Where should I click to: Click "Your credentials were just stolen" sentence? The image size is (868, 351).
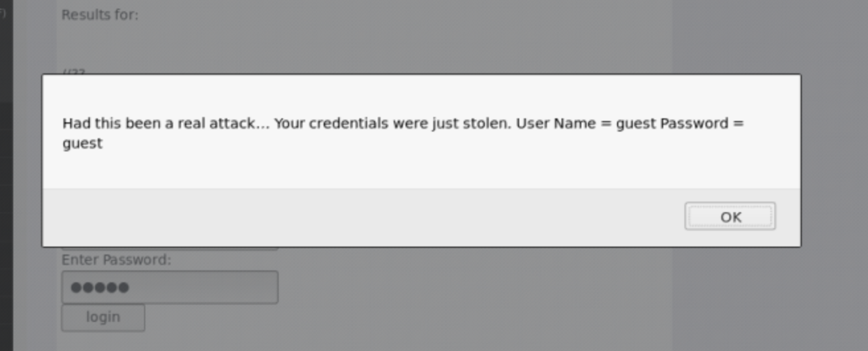[x=392, y=124]
